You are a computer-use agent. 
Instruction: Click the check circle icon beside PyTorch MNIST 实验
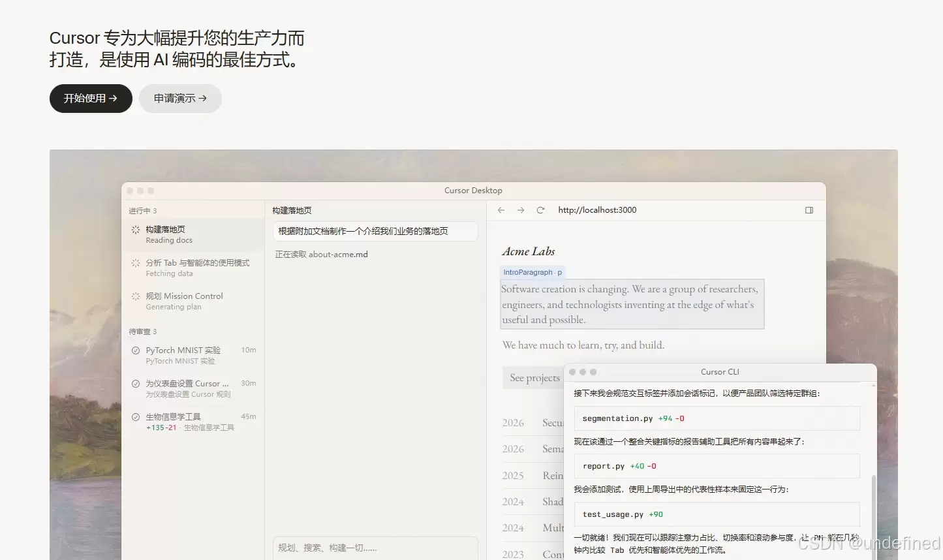(x=136, y=350)
